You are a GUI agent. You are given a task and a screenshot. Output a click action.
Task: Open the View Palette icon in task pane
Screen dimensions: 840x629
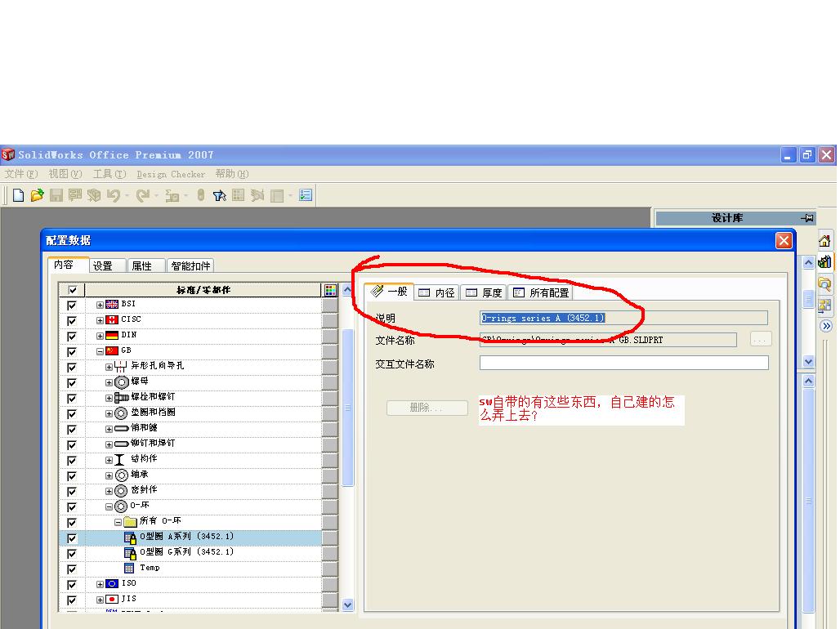(824, 305)
